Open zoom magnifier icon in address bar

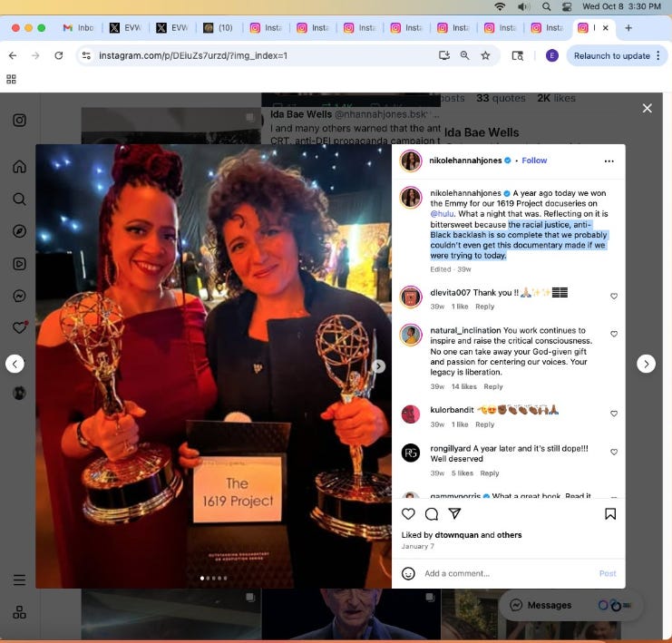pyautogui.click(x=464, y=55)
